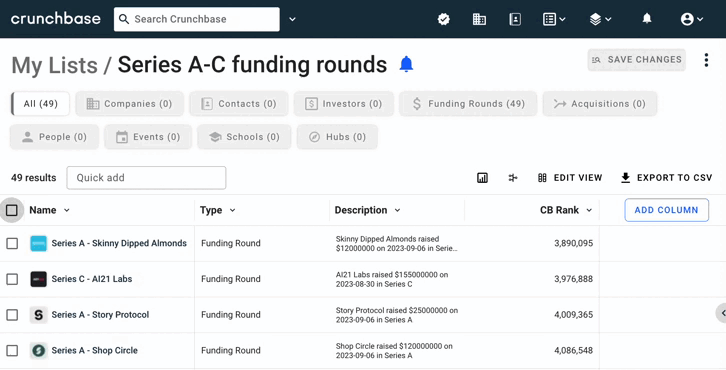Select the Skinny Dipped Almonds row checkbox
Viewport: 726px width, 370px height.
[x=12, y=244]
